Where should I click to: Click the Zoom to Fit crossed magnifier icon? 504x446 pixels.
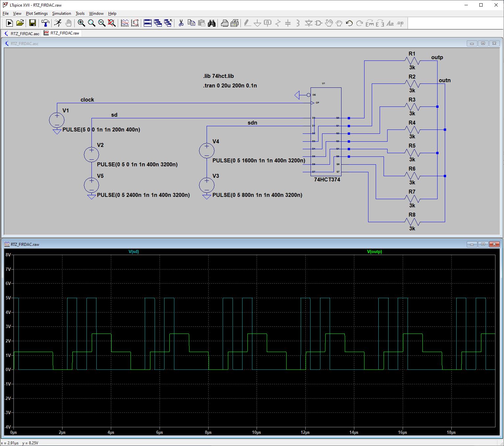point(112,23)
